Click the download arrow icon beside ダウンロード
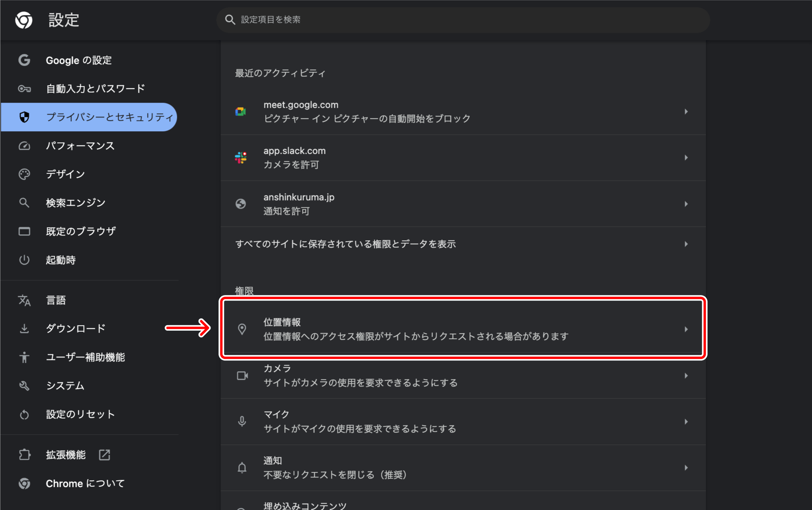This screenshot has height=510, width=812. pos(24,328)
